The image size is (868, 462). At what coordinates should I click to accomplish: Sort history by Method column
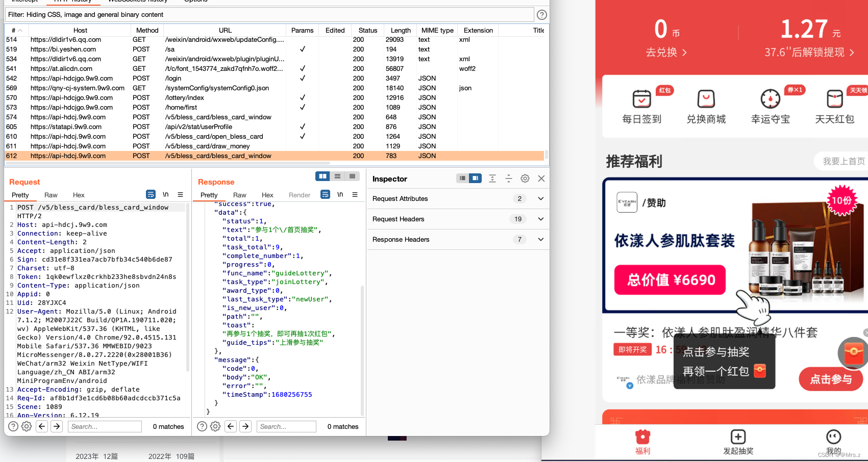tap(147, 30)
